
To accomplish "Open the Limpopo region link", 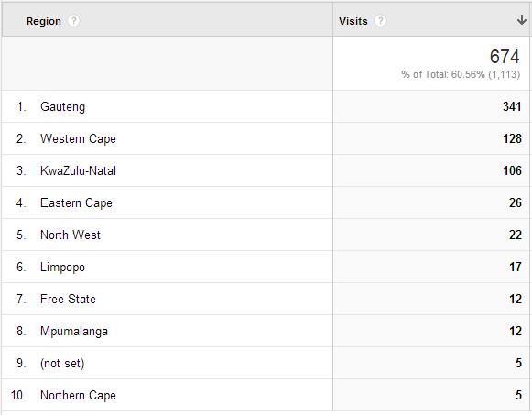I will pyautogui.click(x=63, y=268).
